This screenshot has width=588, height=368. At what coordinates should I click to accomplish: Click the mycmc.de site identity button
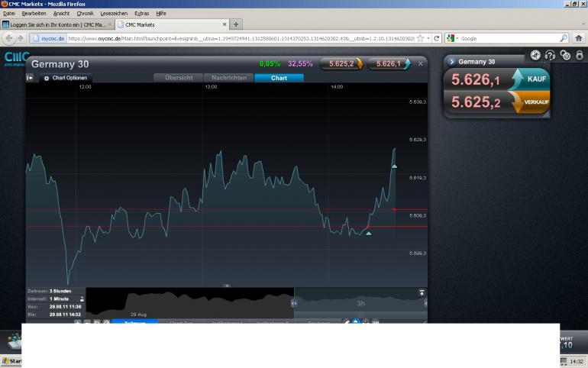48,38
